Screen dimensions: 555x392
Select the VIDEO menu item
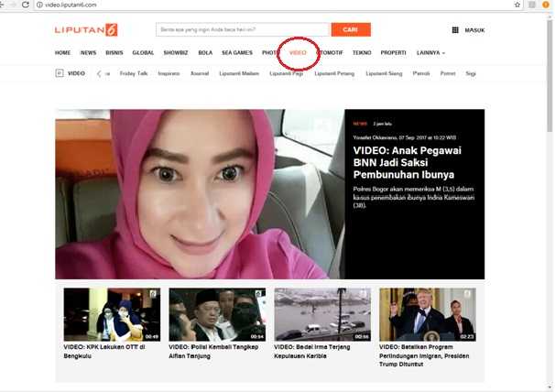298,53
